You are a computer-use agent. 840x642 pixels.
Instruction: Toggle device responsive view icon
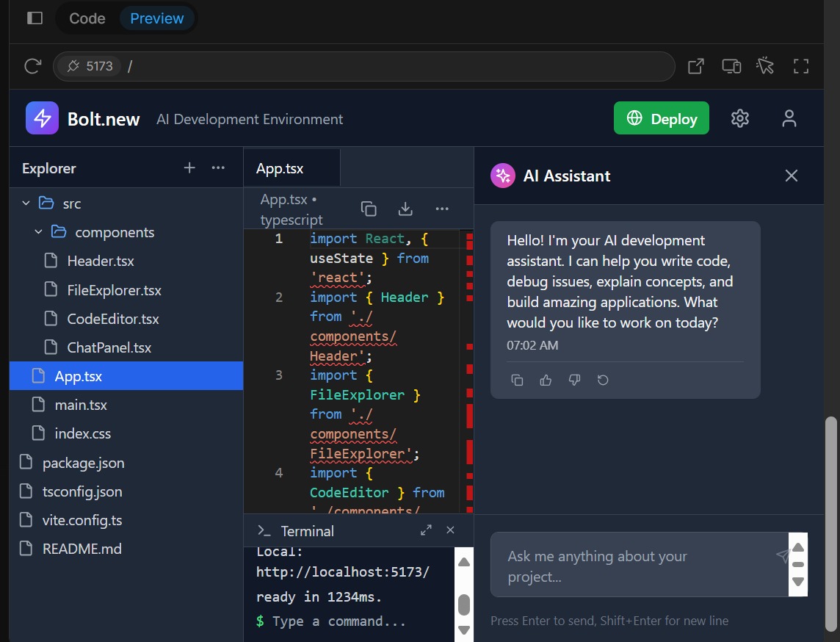pos(731,66)
